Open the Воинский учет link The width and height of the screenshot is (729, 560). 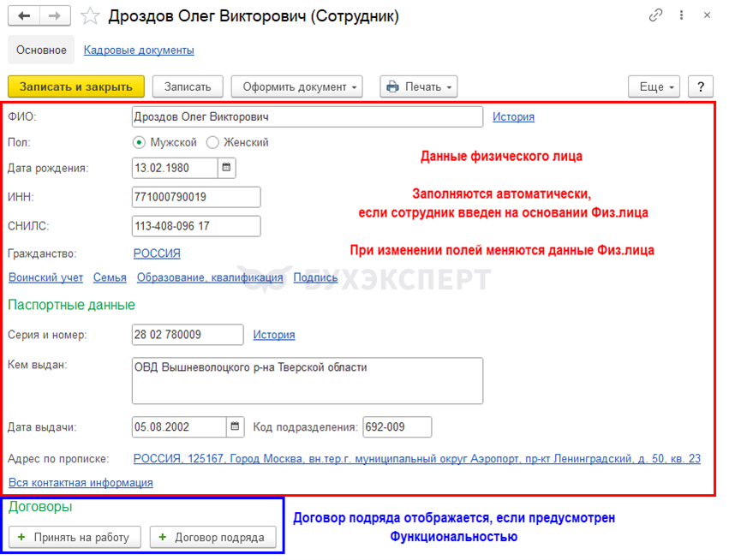pyautogui.click(x=45, y=277)
